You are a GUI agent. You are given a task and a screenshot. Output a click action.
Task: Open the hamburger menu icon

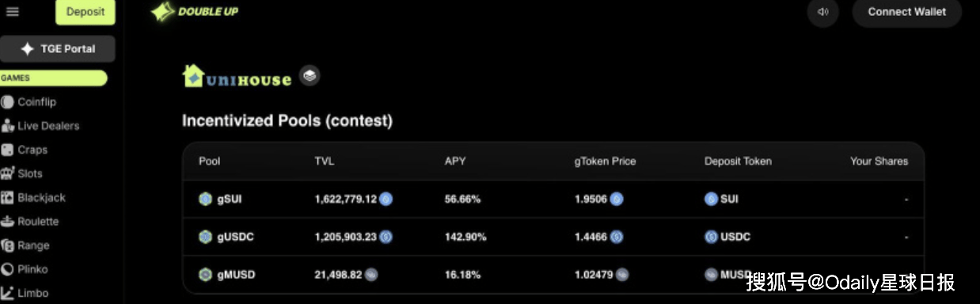(12, 12)
